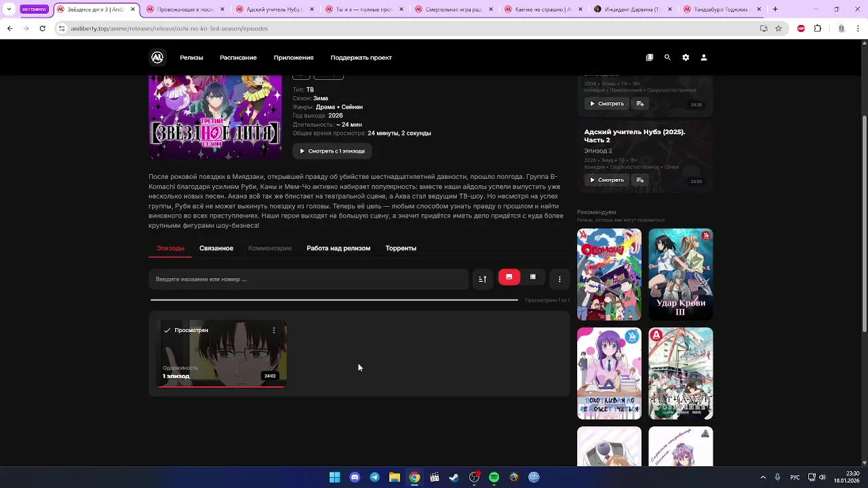The width and height of the screenshot is (868, 488).
Task: Open the site settings gear icon
Action: click(686, 58)
